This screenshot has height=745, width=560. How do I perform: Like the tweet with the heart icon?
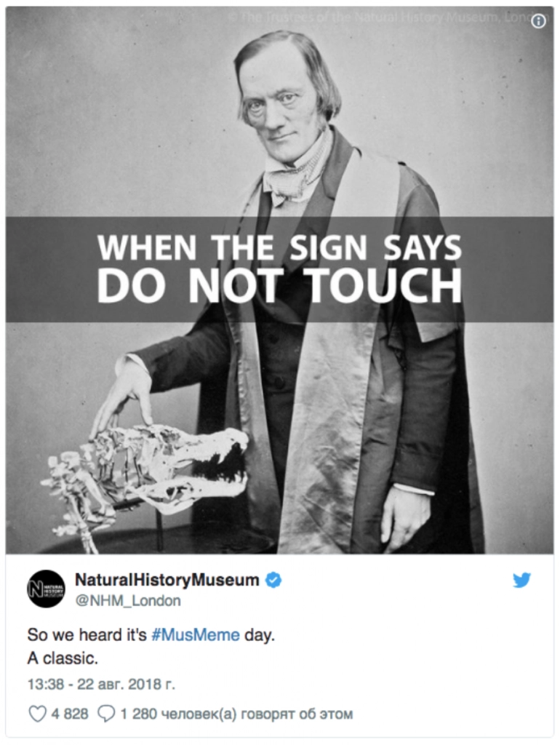38,714
